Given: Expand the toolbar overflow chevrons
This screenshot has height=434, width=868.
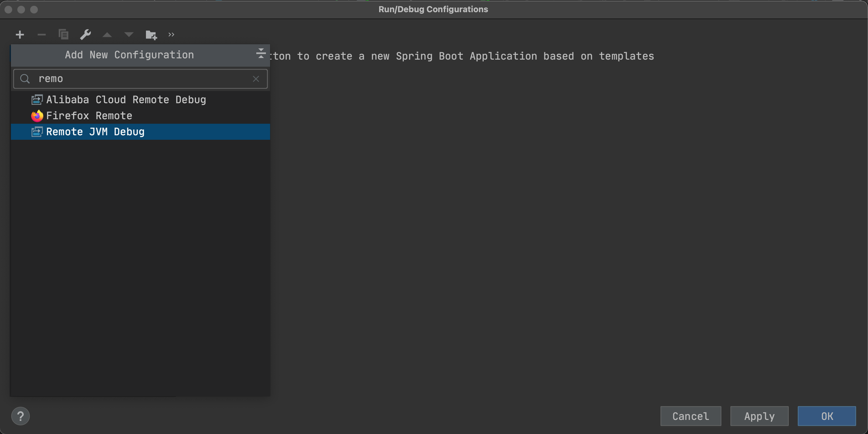Looking at the screenshot, I should pos(171,35).
